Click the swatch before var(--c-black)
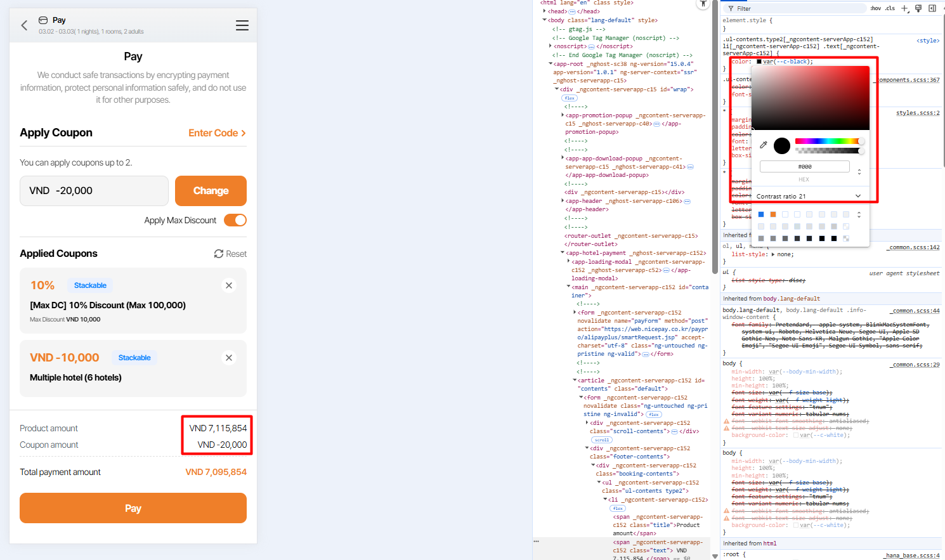945x560 pixels. pyautogui.click(x=759, y=62)
